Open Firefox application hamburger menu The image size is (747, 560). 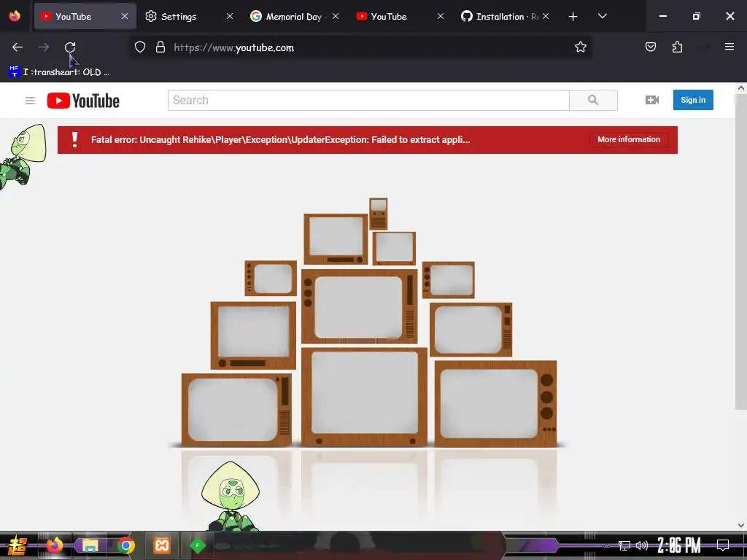point(729,47)
